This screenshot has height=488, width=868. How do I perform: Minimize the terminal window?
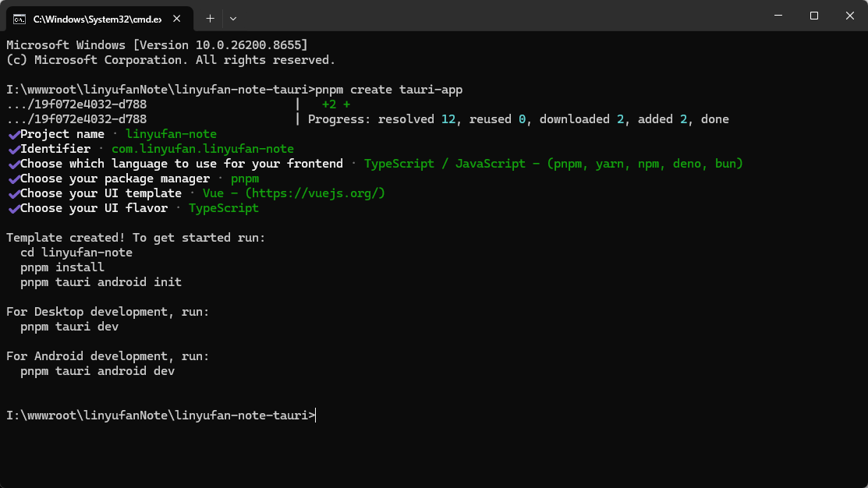tap(778, 16)
